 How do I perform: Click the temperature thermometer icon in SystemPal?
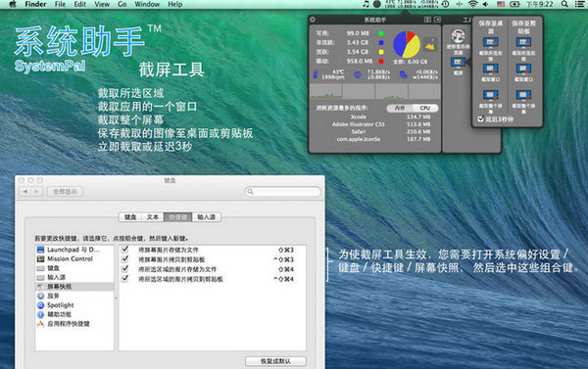pyautogui.click(x=316, y=74)
